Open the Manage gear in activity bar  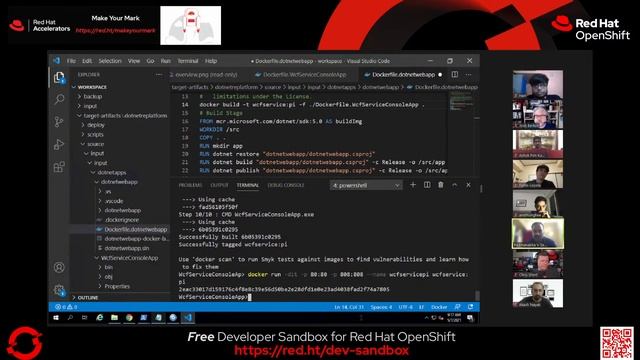click(x=59, y=290)
